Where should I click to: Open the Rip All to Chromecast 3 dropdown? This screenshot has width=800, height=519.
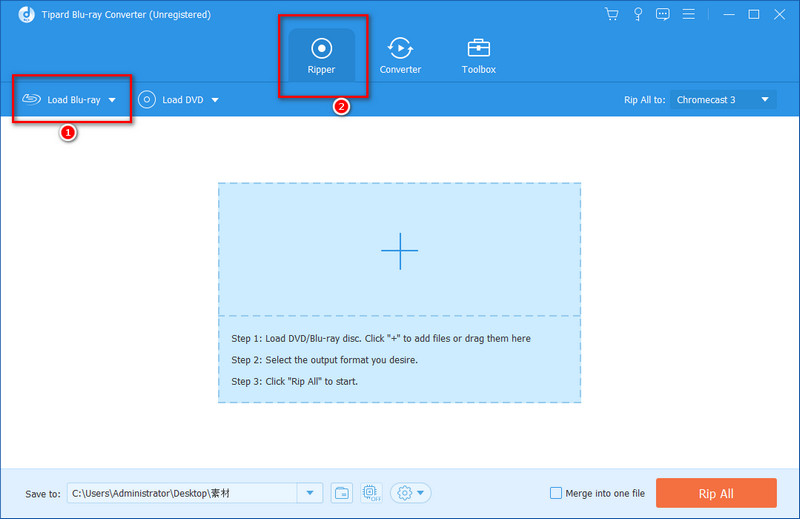(723, 100)
